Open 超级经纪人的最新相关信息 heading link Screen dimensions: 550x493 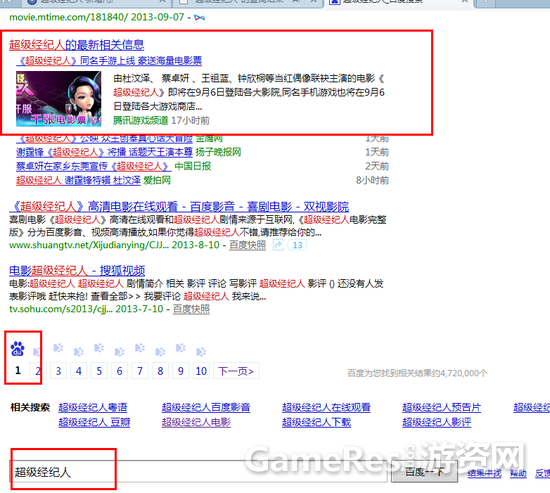tap(76, 45)
